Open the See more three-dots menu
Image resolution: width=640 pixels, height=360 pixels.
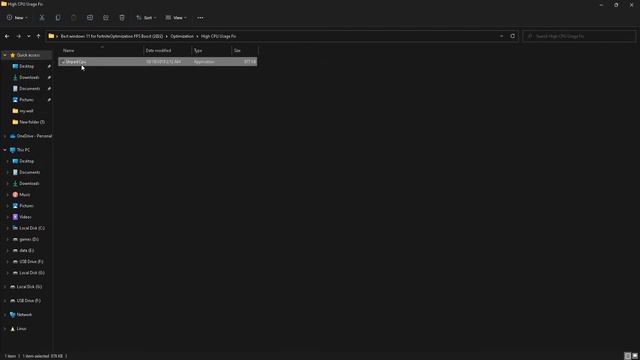[x=200, y=18]
